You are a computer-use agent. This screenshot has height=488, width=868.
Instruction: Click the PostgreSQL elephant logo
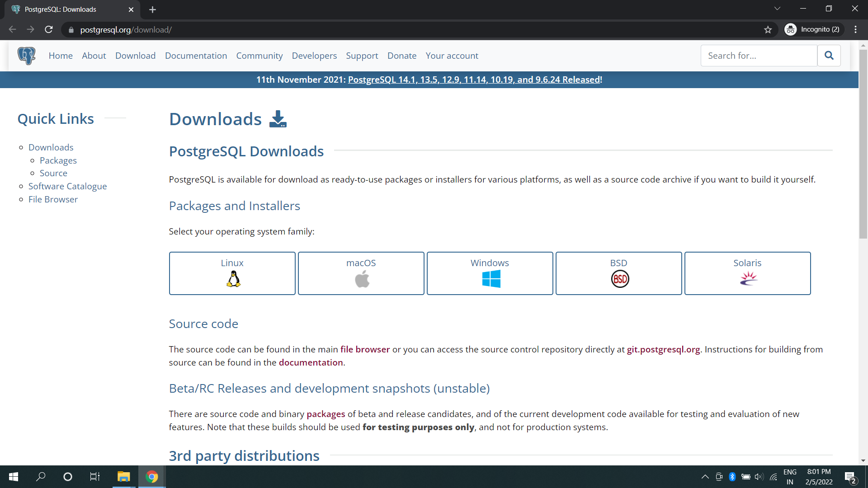pos(26,56)
